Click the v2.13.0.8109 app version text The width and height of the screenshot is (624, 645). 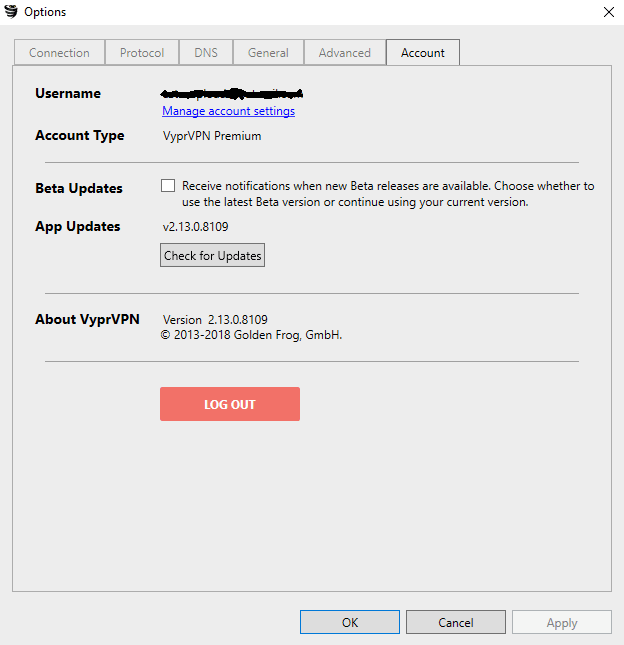point(195,227)
